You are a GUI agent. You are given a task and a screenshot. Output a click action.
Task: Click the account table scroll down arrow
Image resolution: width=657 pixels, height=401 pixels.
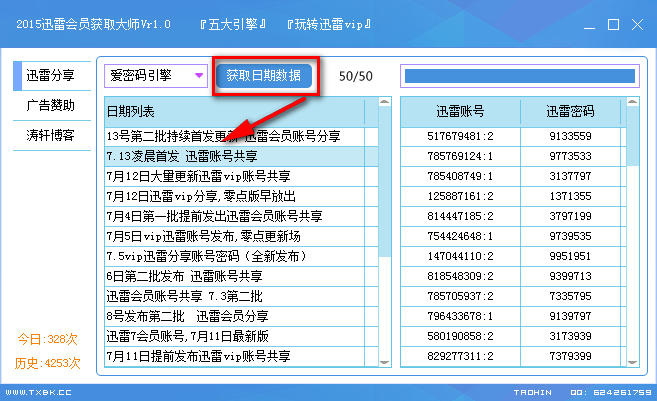click(x=633, y=362)
